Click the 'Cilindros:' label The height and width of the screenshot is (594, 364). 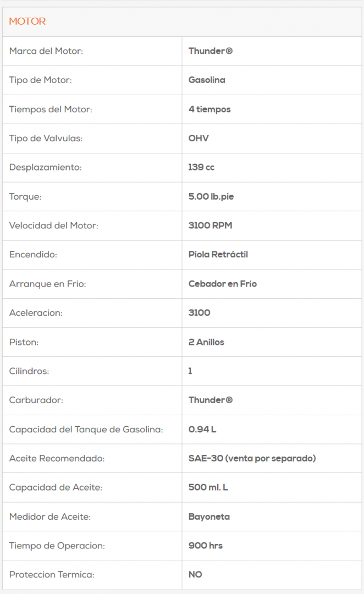(29, 371)
